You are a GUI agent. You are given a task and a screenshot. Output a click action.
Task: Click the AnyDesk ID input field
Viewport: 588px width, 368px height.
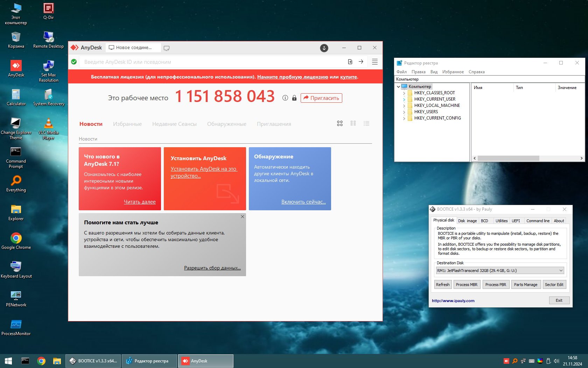pos(210,62)
